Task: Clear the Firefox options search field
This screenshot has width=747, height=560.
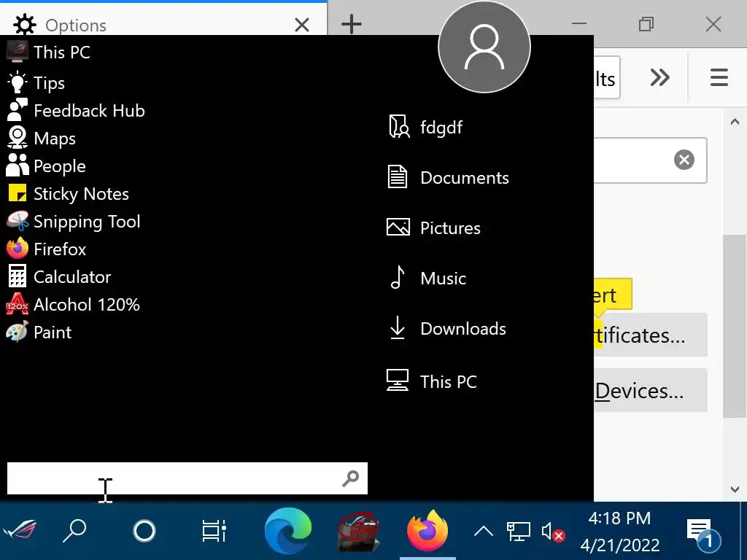Action: pos(684,160)
